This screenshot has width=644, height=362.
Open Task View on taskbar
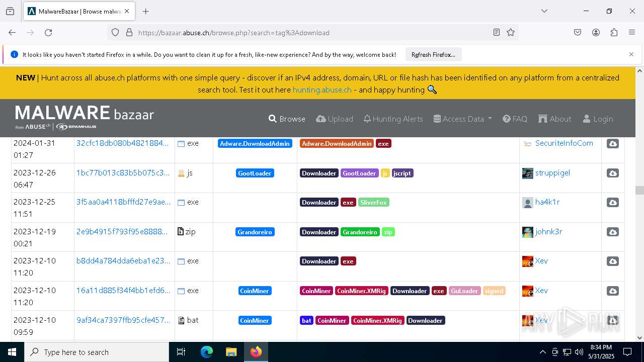tap(181, 352)
